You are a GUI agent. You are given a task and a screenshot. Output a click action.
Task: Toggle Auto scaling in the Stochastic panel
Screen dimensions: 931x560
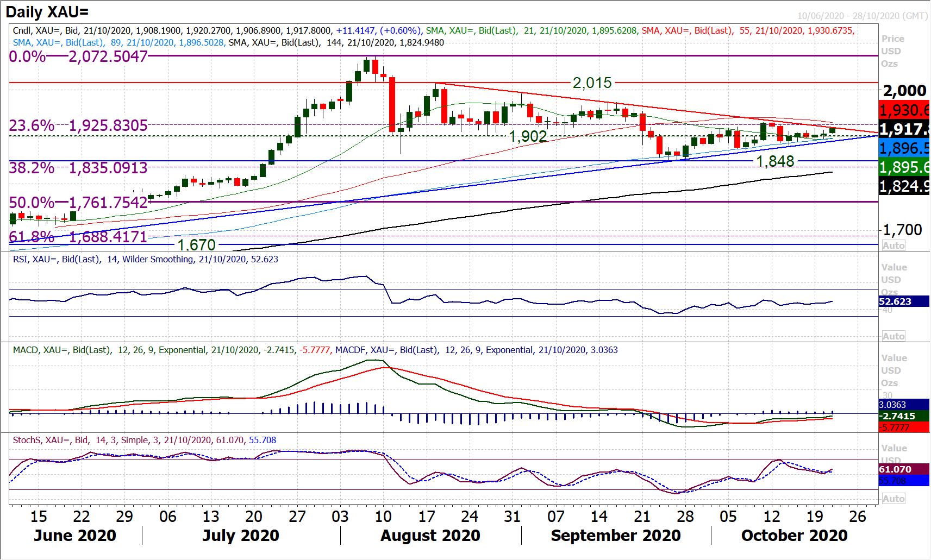893,499
